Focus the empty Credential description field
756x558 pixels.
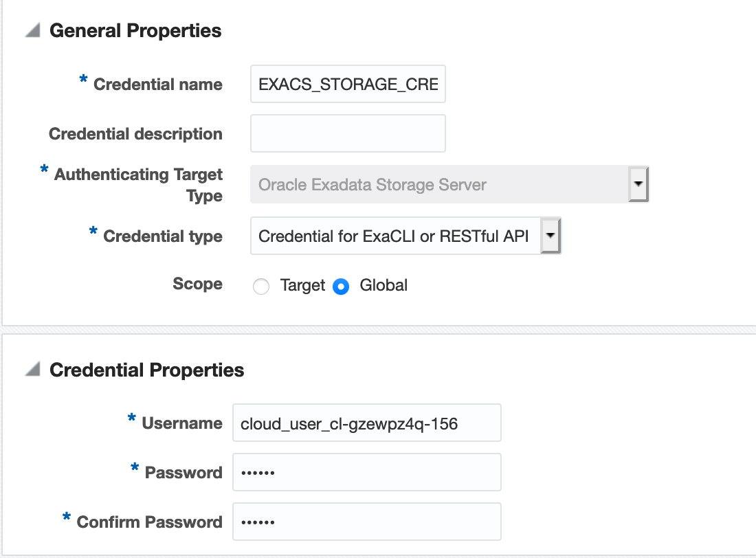pos(348,133)
